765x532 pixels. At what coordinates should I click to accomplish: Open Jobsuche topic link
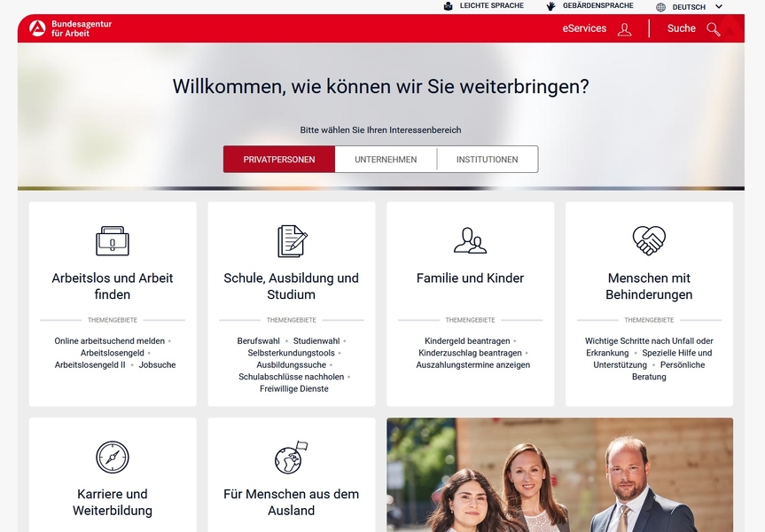157,364
